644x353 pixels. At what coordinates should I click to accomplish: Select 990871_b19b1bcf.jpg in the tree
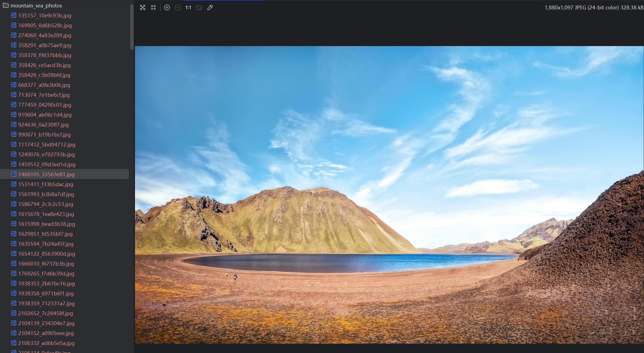(x=44, y=135)
